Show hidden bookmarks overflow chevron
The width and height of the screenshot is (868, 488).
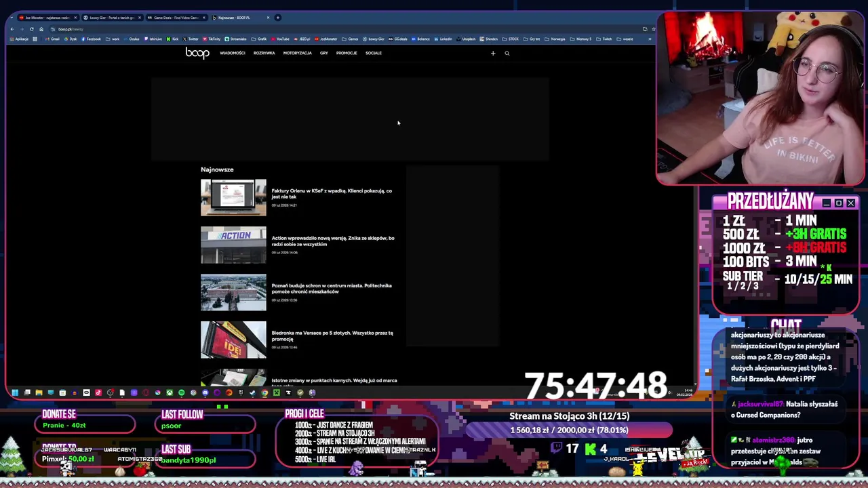(x=650, y=39)
